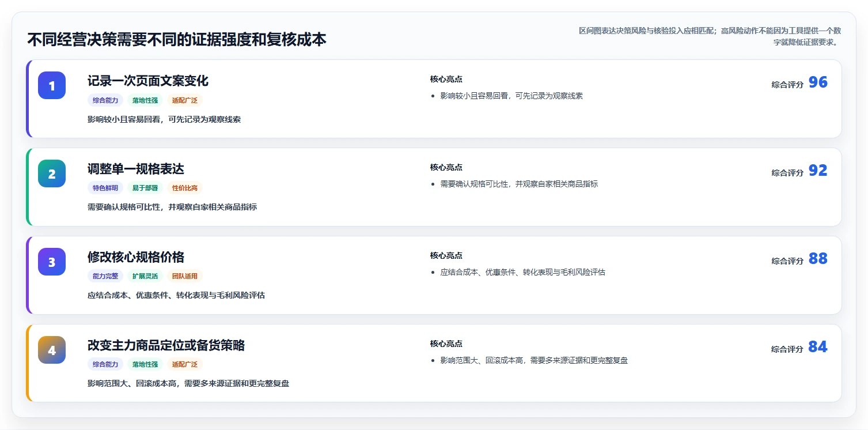Viewport: 868px width, 430px height.
Task: Click 落地性强 tag in 改变主力商品定位或备货策略 card
Action: pyautogui.click(x=145, y=364)
